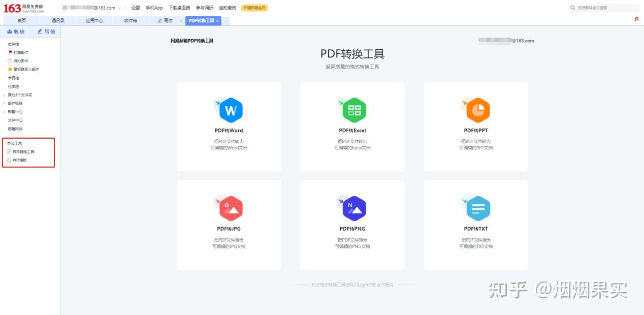Click the 开通邮箱会员 button
The height and width of the screenshot is (315, 644).
click(254, 8)
